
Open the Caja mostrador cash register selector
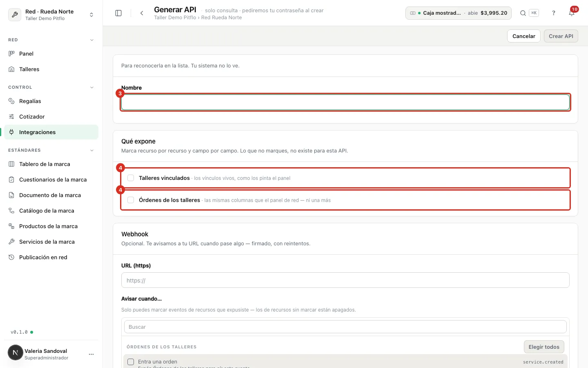[x=458, y=13]
